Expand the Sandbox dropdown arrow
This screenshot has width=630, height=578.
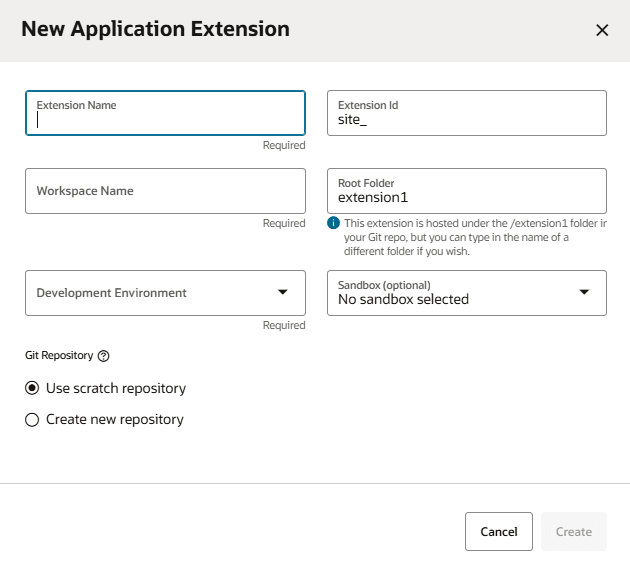(585, 292)
